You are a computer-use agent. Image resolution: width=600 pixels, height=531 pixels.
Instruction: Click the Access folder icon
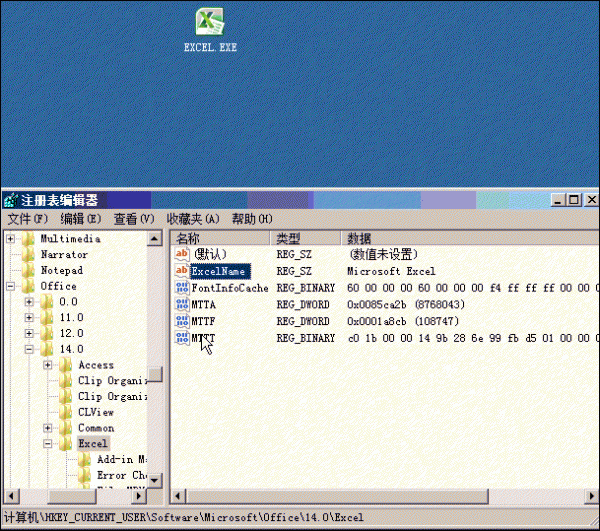65,365
